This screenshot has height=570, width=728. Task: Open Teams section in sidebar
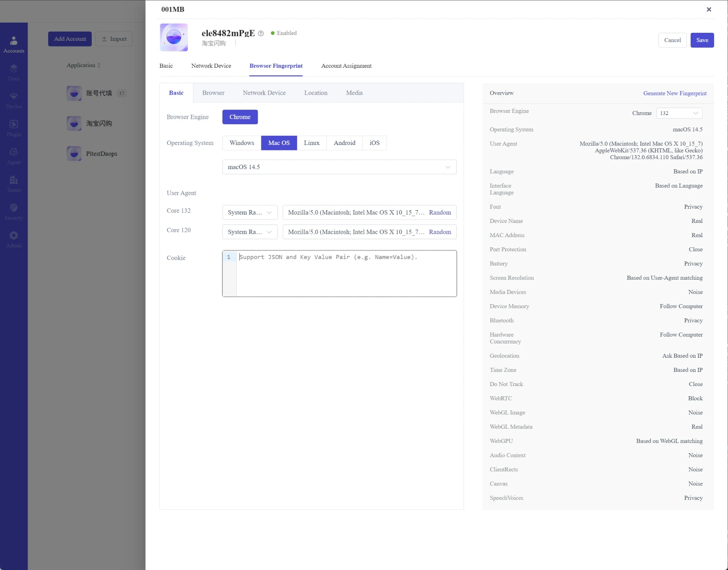click(x=14, y=184)
